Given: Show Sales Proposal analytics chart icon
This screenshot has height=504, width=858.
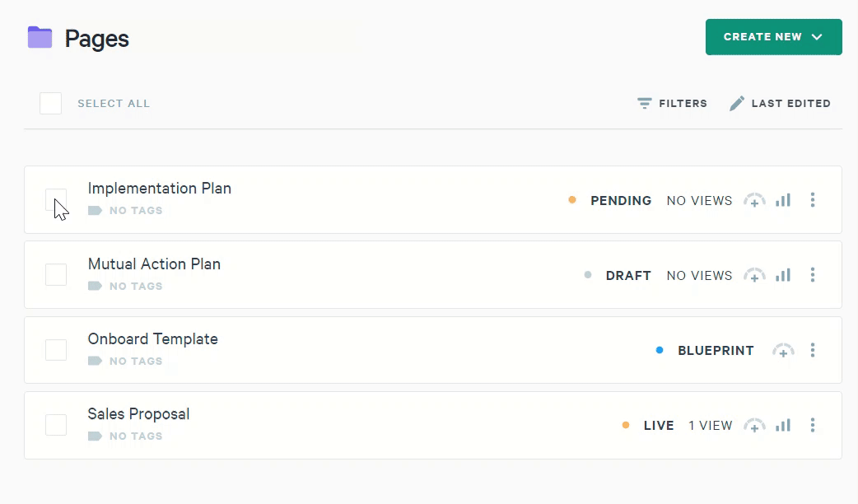Looking at the screenshot, I should [783, 426].
